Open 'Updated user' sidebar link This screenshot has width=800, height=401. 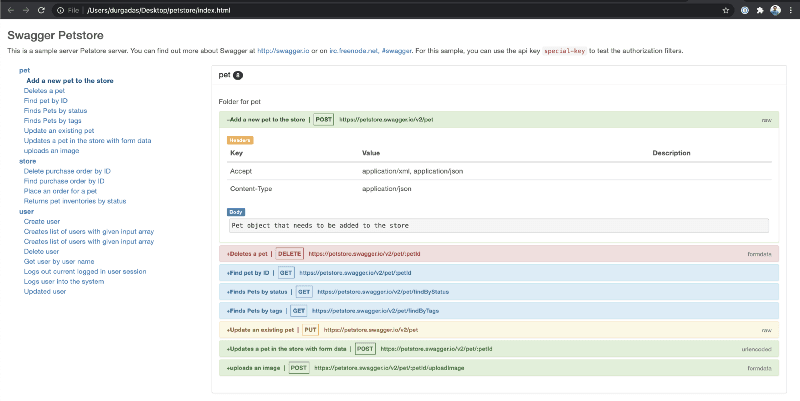pyautogui.click(x=45, y=291)
